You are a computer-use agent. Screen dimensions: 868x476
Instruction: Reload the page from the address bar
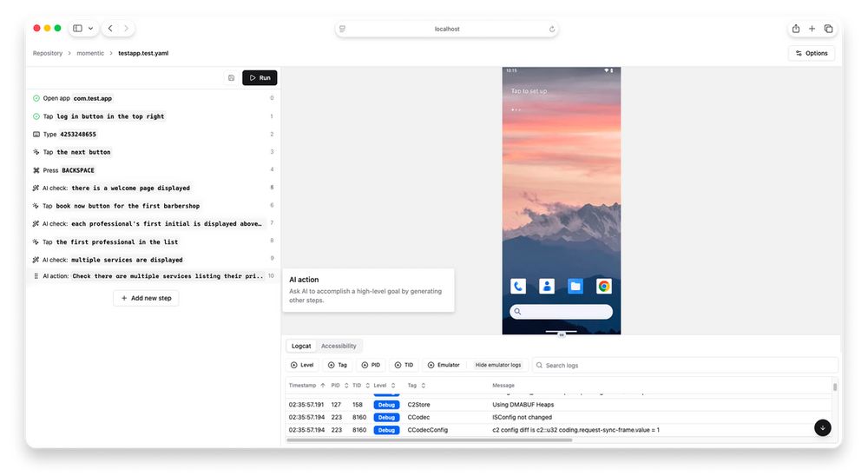552,29
